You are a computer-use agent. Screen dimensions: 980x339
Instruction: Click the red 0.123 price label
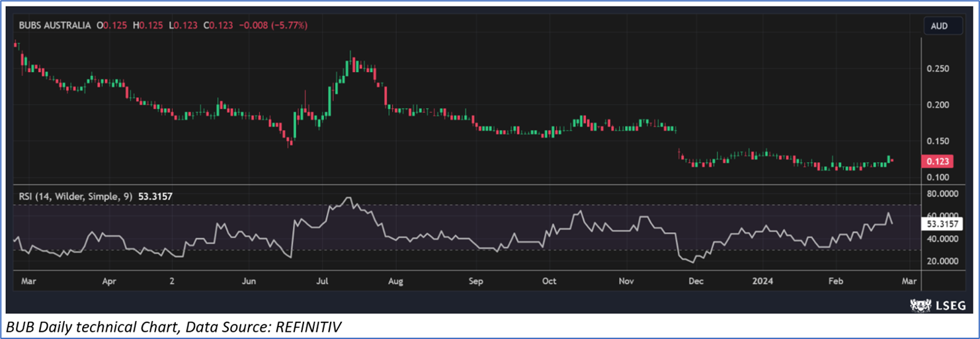click(x=939, y=162)
